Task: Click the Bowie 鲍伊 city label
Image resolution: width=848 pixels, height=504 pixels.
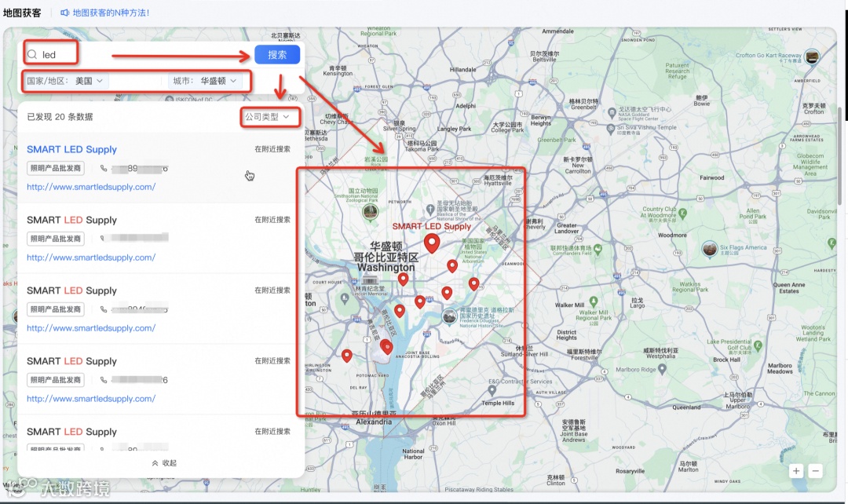Action: coord(702,100)
